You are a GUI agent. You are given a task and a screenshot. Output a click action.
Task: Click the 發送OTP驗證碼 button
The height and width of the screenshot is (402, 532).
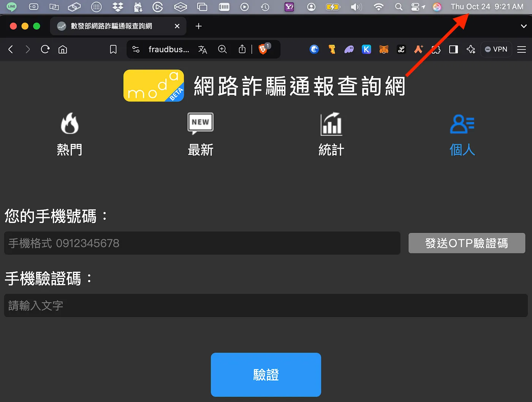tap(467, 243)
